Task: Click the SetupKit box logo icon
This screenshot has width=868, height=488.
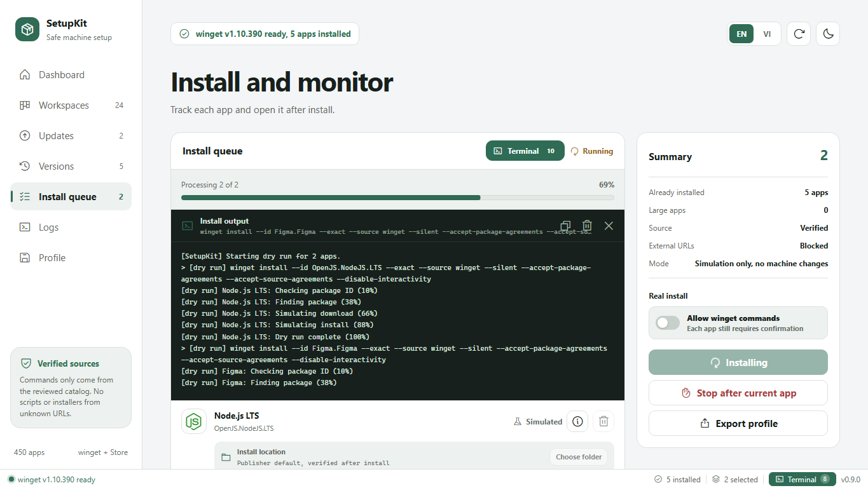Action: pos(27,29)
